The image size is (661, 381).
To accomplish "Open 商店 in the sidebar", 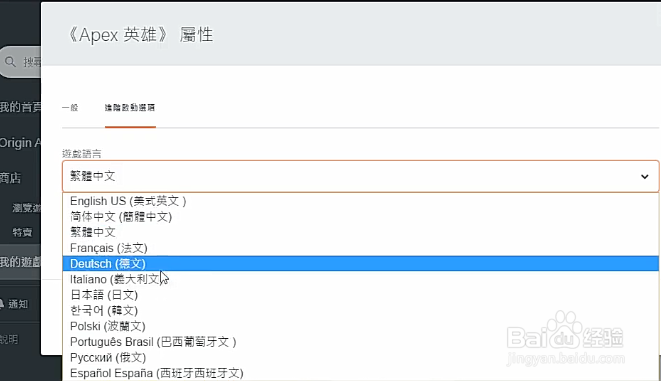I will tap(10, 178).
